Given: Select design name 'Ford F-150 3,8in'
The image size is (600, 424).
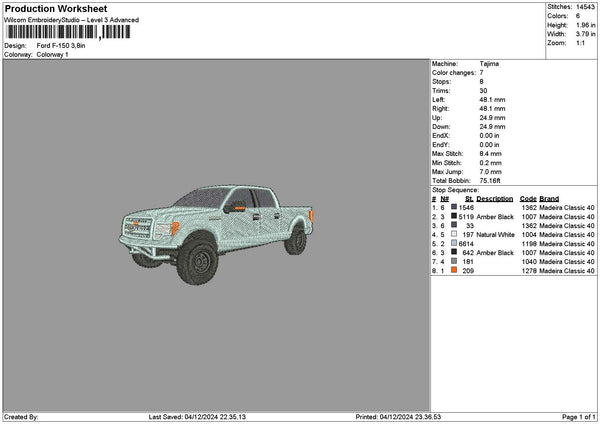Looking at the screenshot, I should click(61, 46).
